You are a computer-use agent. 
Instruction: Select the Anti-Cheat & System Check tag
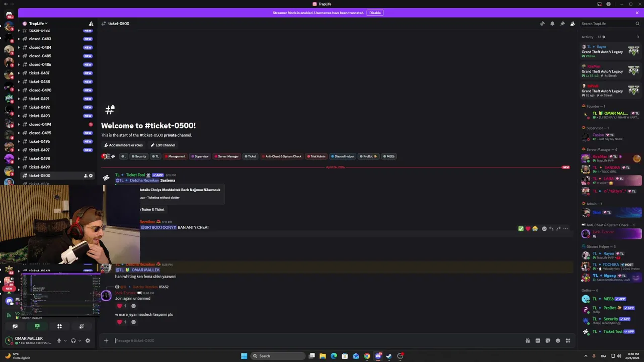point(282,156)
